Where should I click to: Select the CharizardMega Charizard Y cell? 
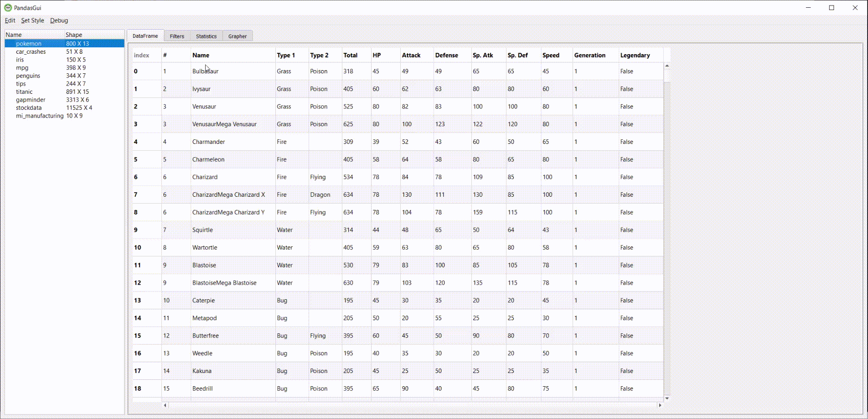click(x=233, y=212)
